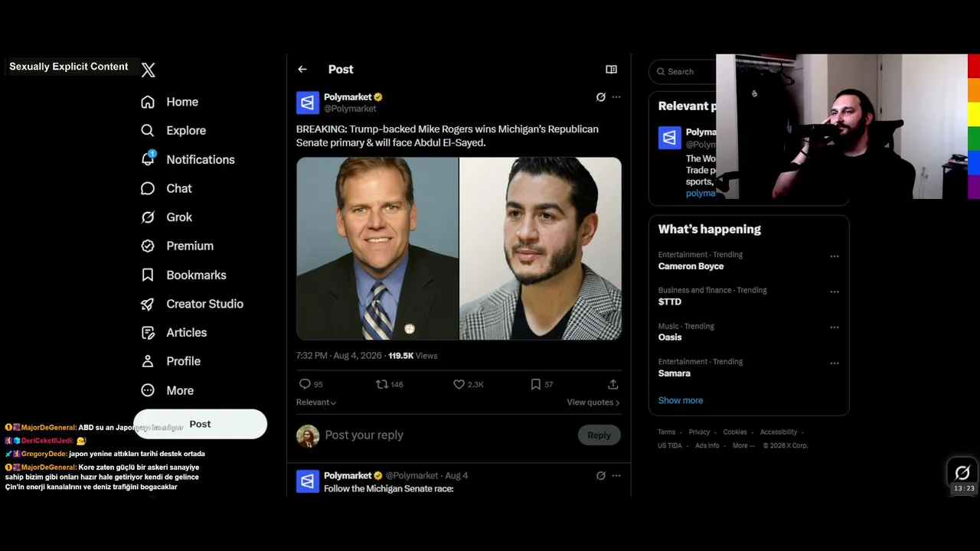The width and height of the screenshot is (980, 551).
Task: Click the magnifier icon in Search box
Action: 660,72
